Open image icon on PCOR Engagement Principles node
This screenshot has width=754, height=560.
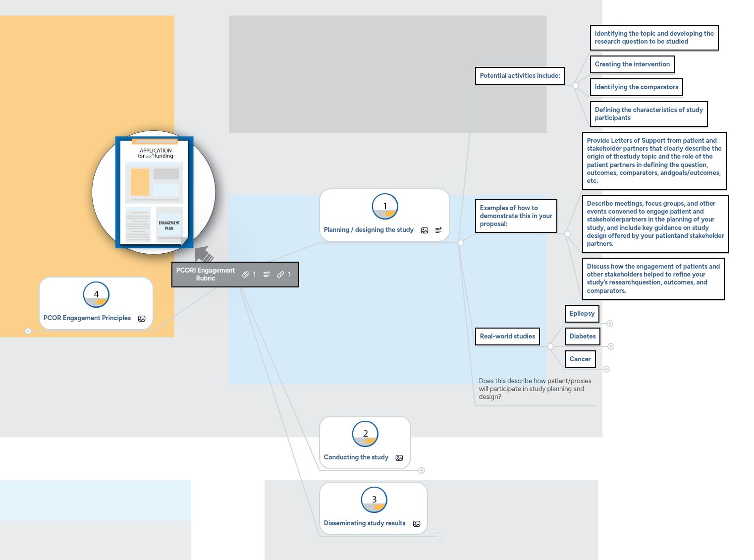(142, 319)
